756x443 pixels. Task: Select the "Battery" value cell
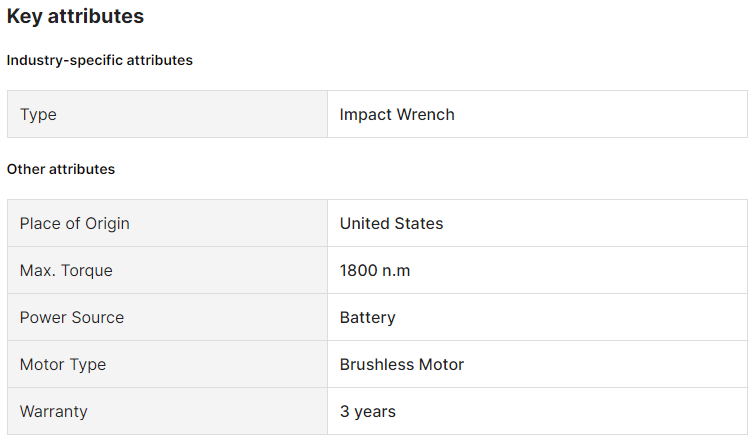(367, 318)
